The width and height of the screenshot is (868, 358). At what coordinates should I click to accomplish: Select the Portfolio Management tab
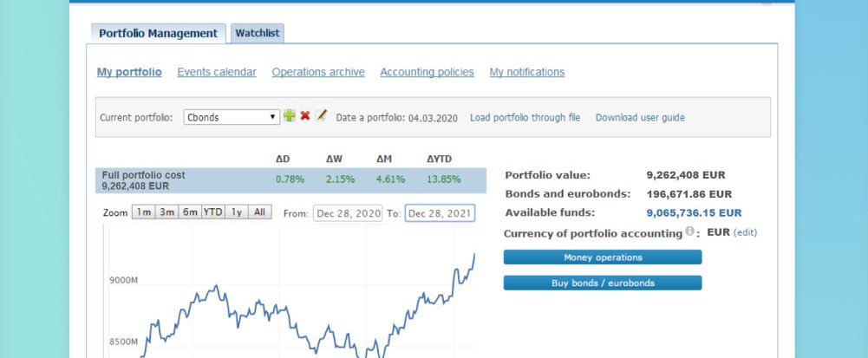pyautogui.click(x=158, y=34)
